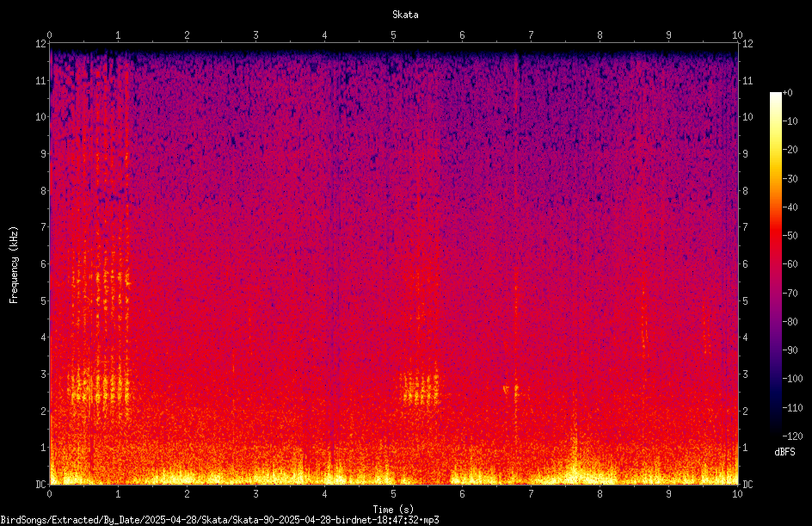This screenshot has width=812, height=526.
Task: Click the 6 kHz label on right axis
Action: pos(745,264)
